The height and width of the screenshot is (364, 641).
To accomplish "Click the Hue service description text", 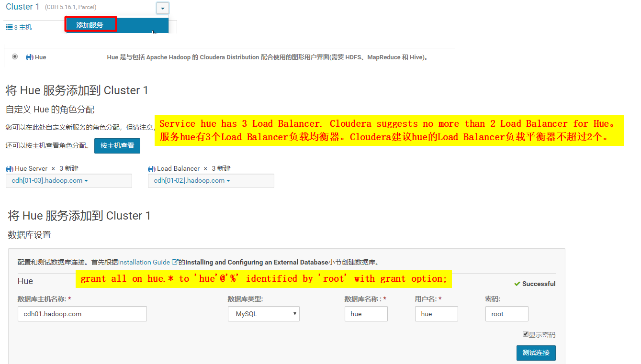I will coord(267,57).
